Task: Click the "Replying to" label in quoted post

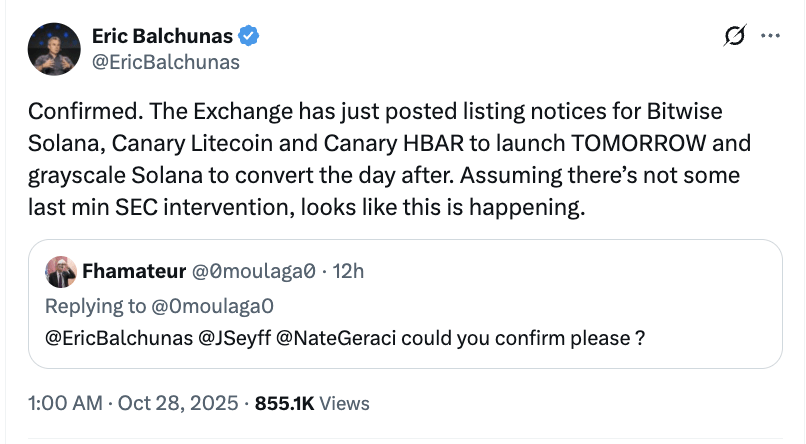Action: pyautogui.click(x=99, y=304)
